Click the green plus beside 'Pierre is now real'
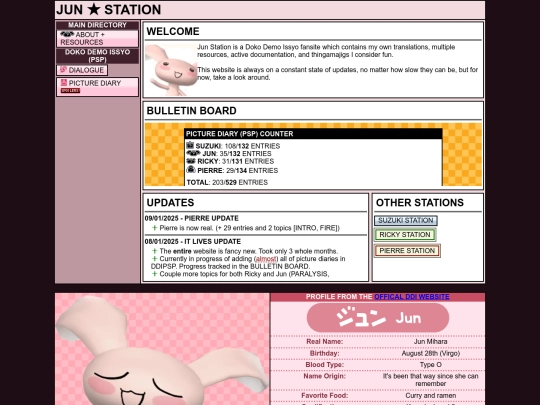Viewport: 540px width, 405px height. point(155,228)
